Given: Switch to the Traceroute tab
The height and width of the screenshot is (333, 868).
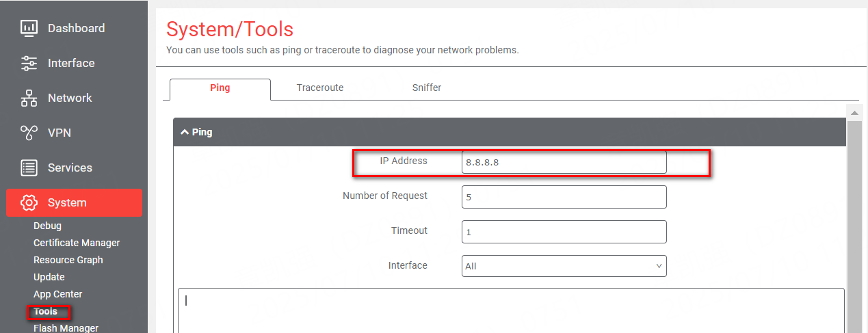Looking at the screenshot, I should 320,88.
